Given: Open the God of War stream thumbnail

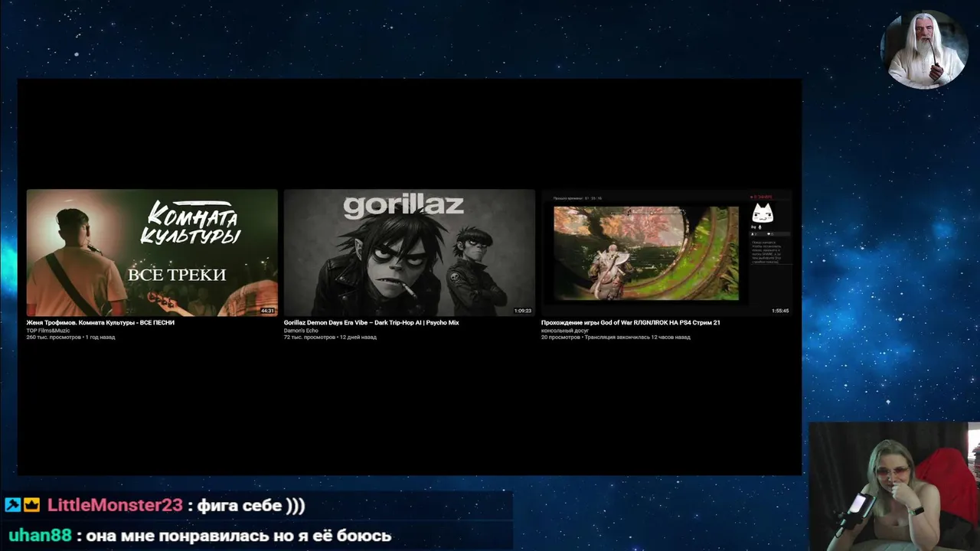Looking at the screenshot, I should [x=666, y=253].
